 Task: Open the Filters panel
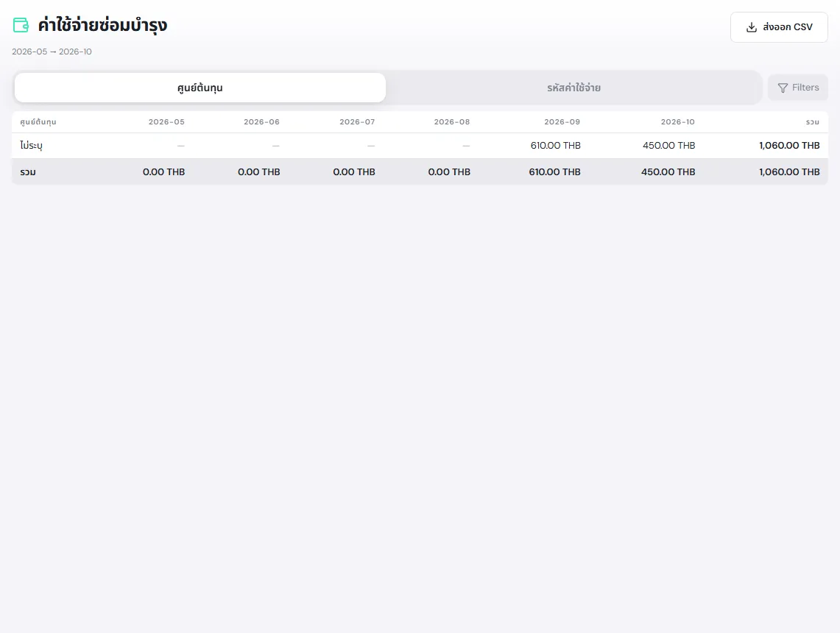click(x=798, y=88)
